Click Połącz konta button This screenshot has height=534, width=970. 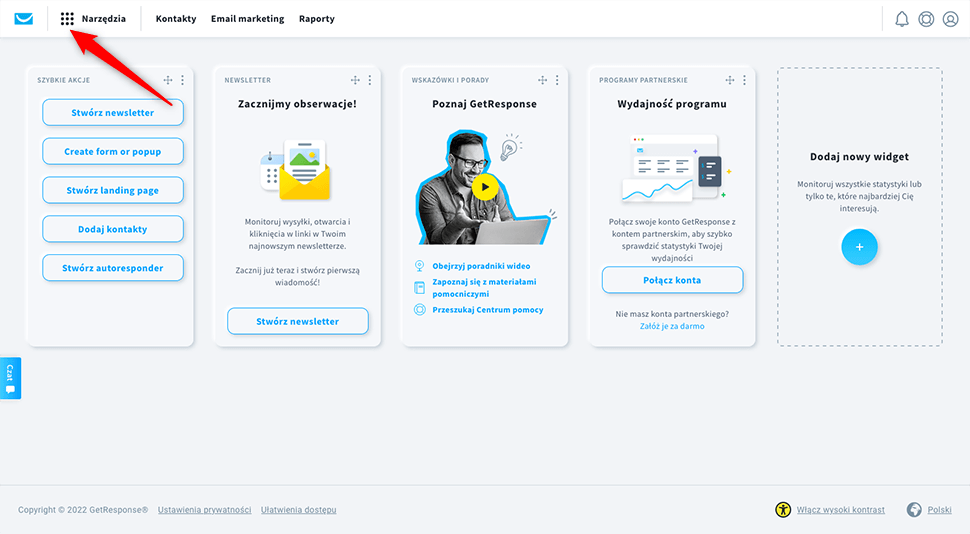(x=672, y=280)
